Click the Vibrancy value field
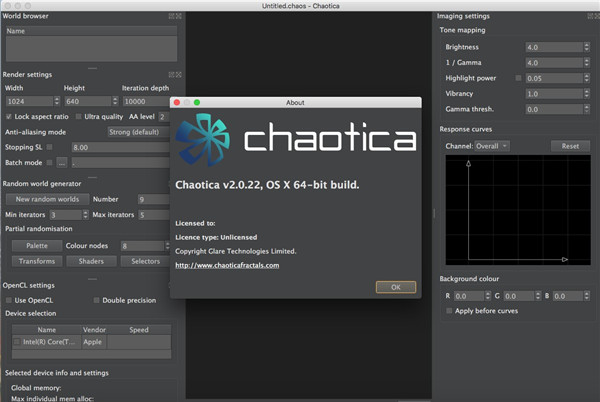 554,94
